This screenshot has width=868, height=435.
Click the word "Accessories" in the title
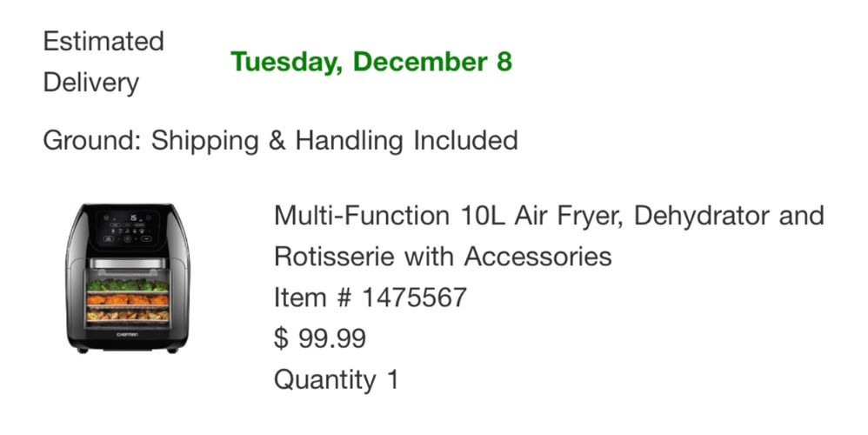coord(537,257)
